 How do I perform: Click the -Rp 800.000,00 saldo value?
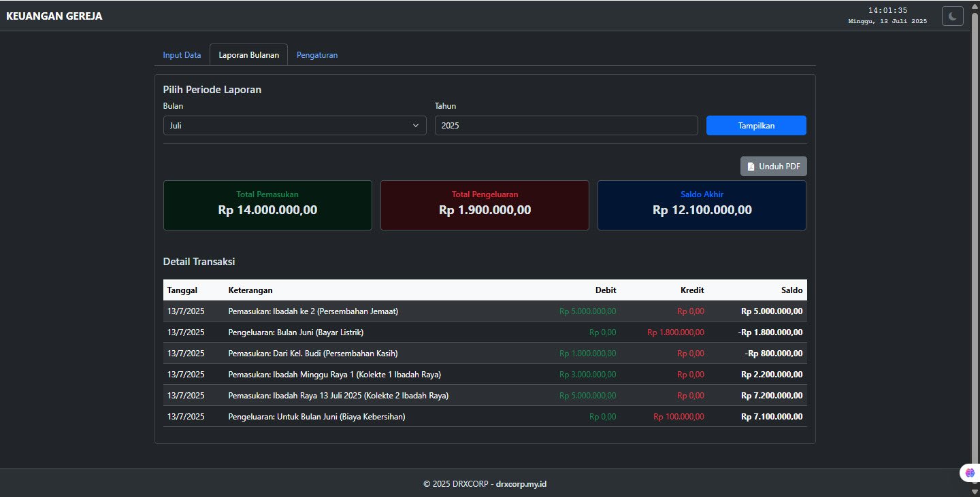[774, 354]
